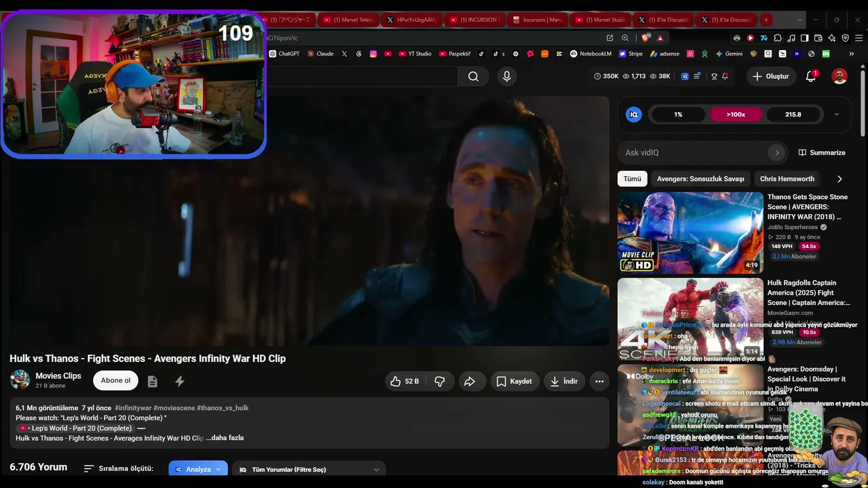
Task: Click the Oluştur create button
Action: (771, 77)
